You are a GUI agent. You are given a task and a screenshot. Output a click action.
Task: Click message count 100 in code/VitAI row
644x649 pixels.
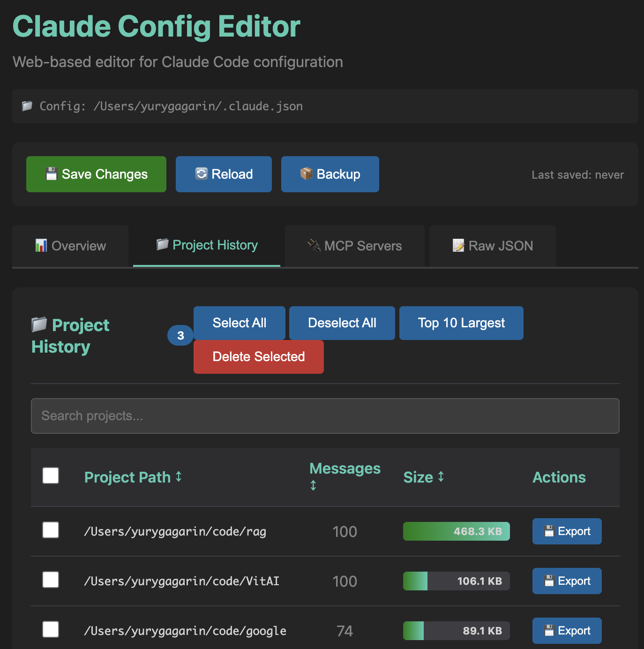point(345,581)
